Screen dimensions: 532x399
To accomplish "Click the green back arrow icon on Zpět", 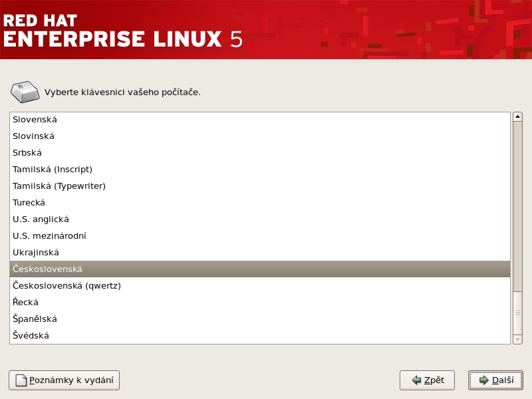I will (x=416, y=380).
